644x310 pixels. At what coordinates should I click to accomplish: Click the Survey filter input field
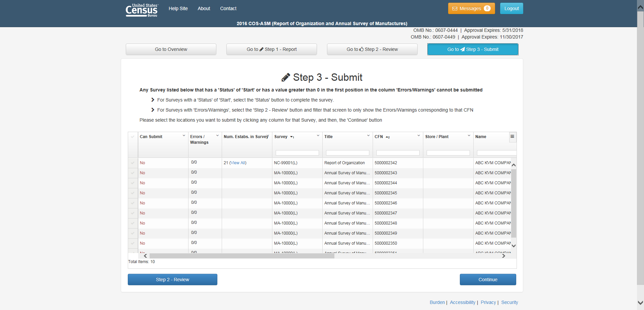click(x=297, y=153)
